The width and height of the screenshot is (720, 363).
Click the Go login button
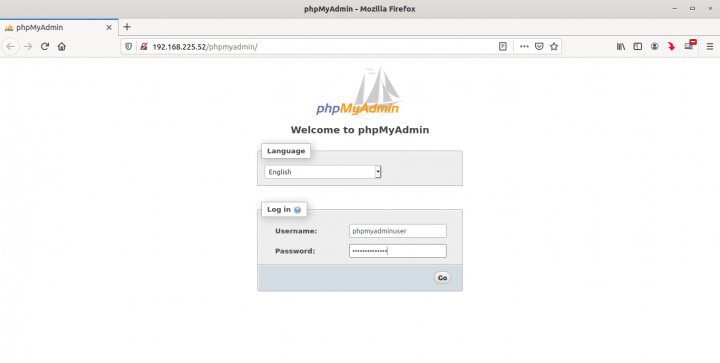(442, 278)
